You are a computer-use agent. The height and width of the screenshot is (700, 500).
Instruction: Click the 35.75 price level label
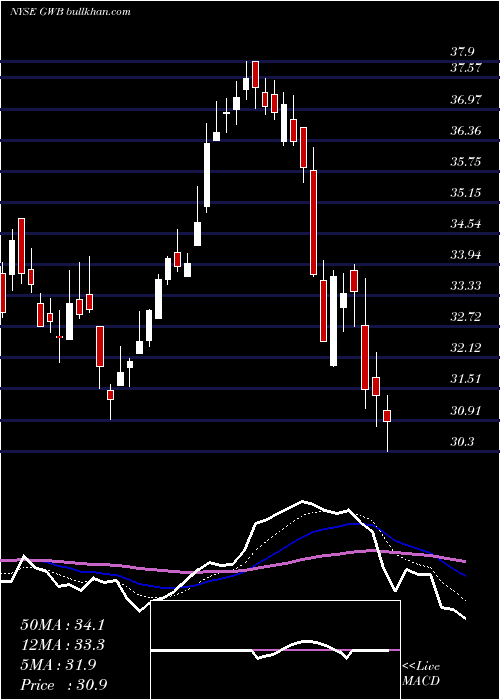[x=466, y=162]
